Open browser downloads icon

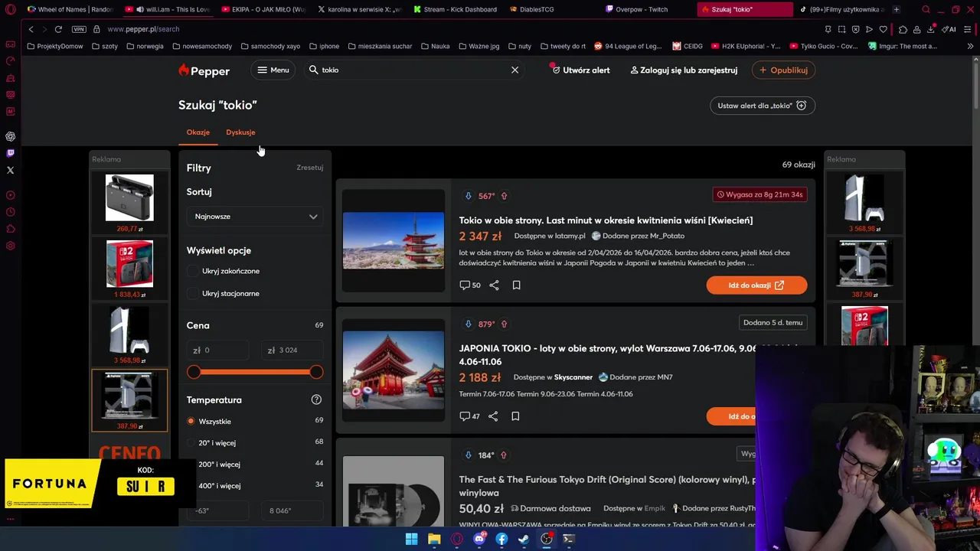[x=931, y=29]
